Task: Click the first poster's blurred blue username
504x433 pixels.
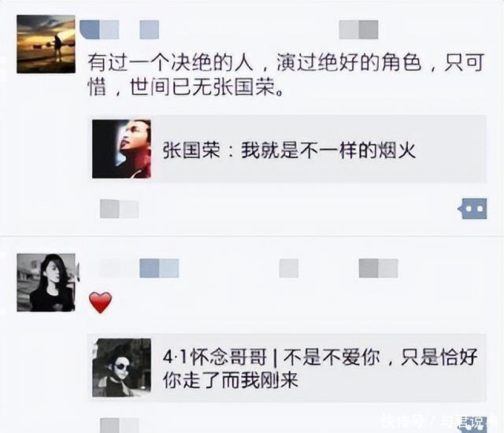Action: click(x=99, y=30)
